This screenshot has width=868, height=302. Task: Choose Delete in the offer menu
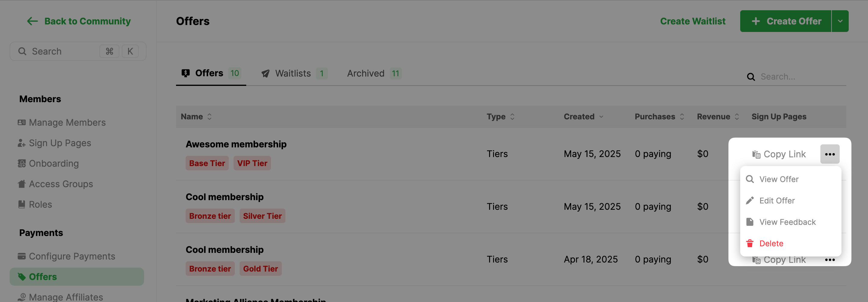(771, 243)
